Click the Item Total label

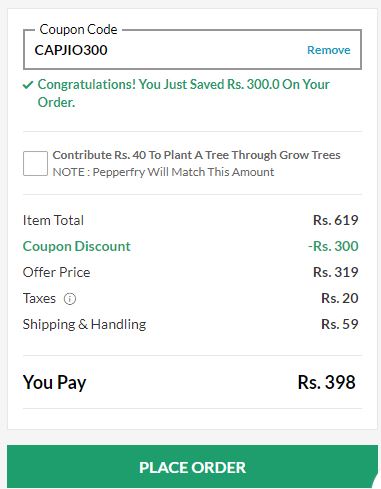tap(53, 220)
